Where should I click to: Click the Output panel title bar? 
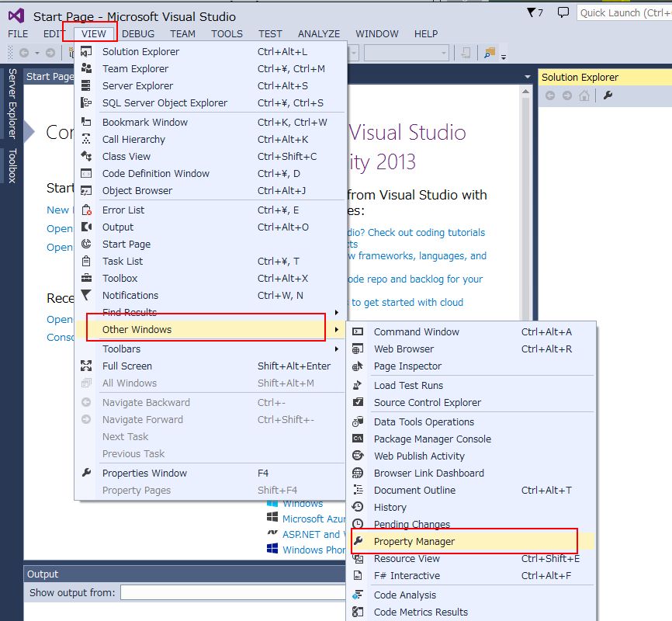pos(184,574)
